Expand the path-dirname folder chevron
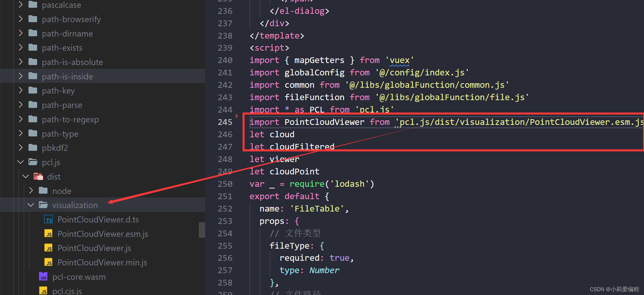644x295 pixels. 20,33
